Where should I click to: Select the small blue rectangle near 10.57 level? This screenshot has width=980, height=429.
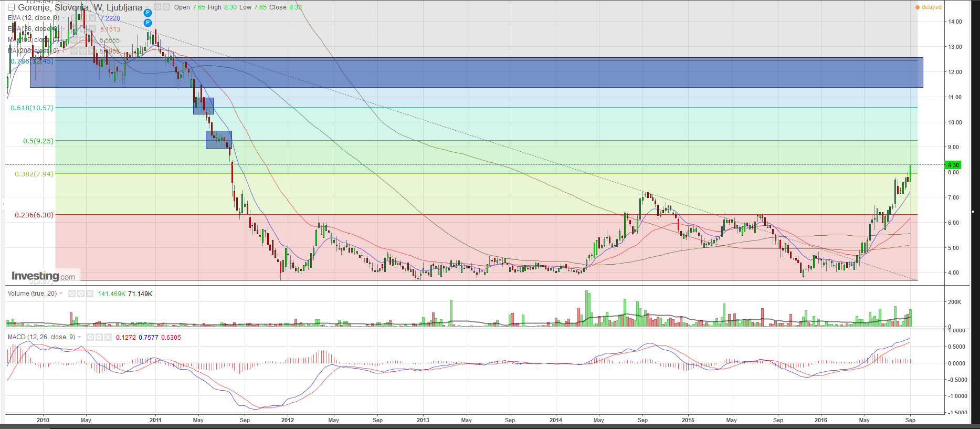(203, 106)
